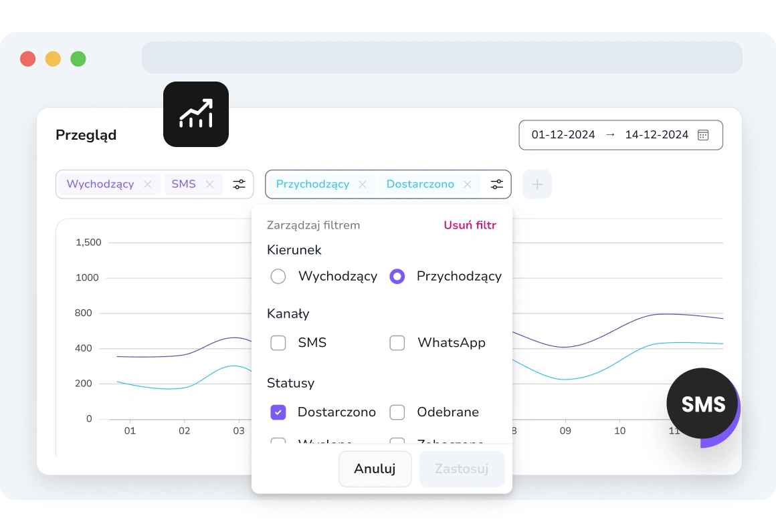Add a new filter with plus button
This screenshot has width=776, height=532.
[x=537, y=184]
